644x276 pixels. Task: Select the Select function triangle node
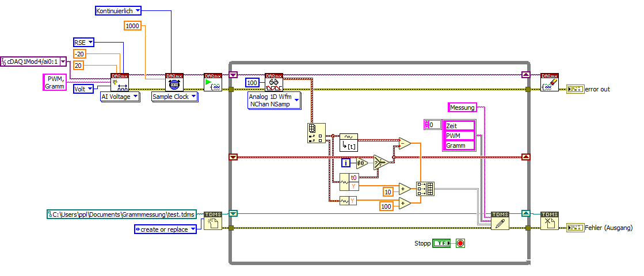[382, 162]
